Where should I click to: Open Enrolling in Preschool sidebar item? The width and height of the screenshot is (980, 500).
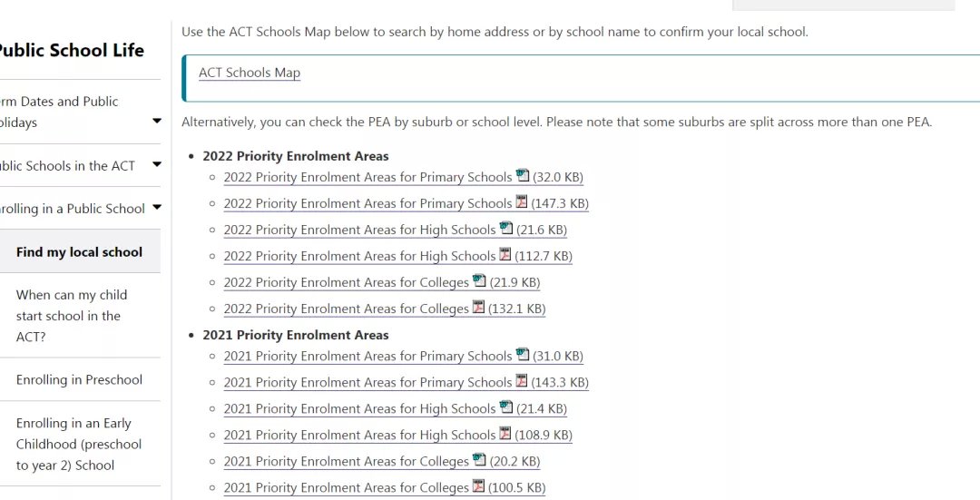[79, 379]
